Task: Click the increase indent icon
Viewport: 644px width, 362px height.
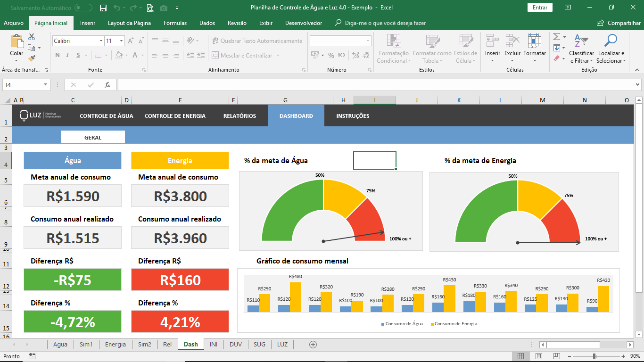Action: pyautogui.click(x=200, y=55)
